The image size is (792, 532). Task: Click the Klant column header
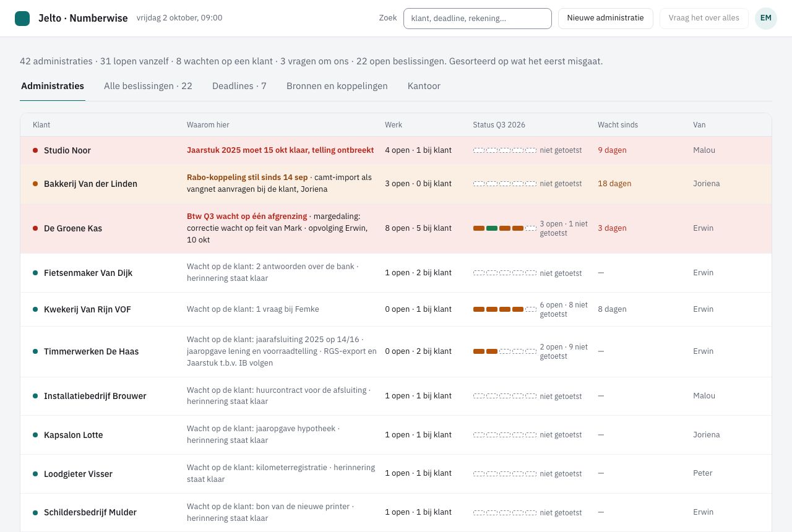pyautogui.click(x=41, y=125)
